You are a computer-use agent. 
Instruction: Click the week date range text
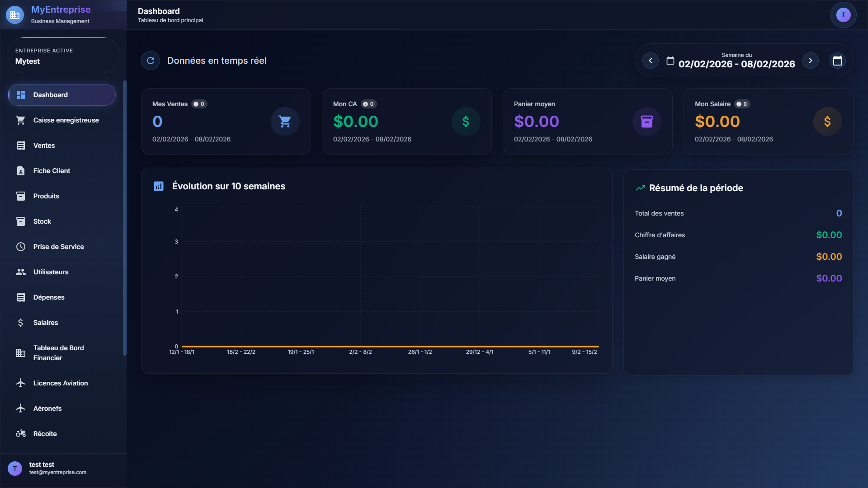(x=736, y=64)
